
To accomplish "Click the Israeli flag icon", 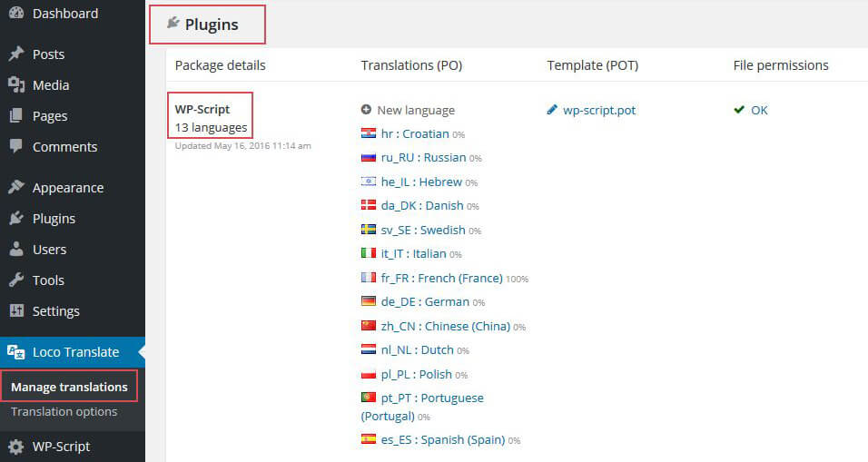I will pos(368,181).
